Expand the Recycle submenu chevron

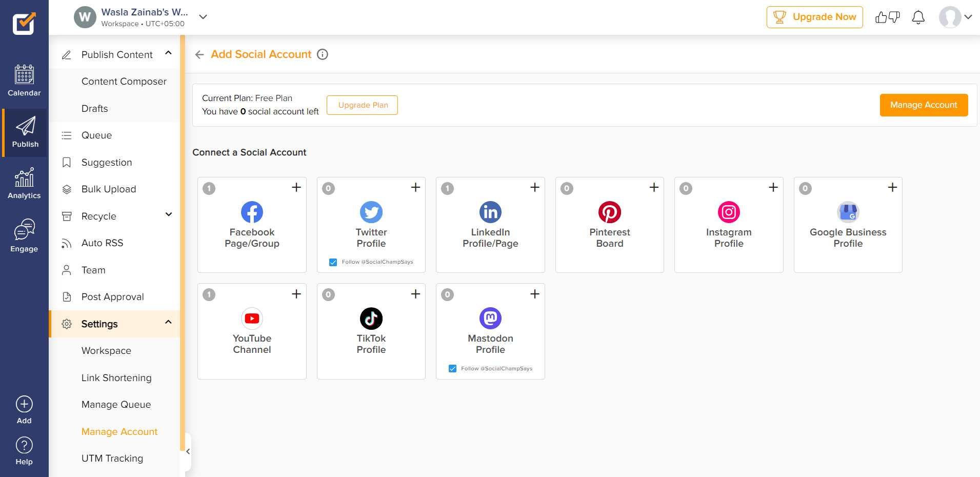click(x=168, y=214)
